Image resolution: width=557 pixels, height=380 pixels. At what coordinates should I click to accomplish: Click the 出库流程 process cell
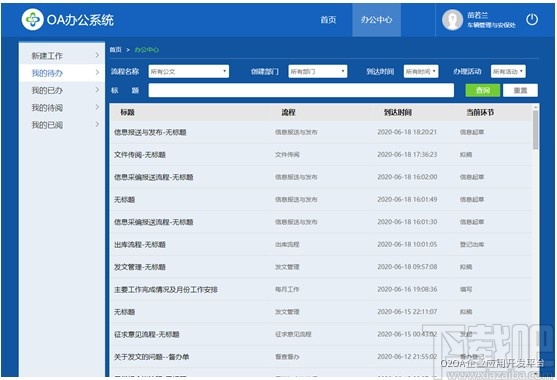click(287, 244)
